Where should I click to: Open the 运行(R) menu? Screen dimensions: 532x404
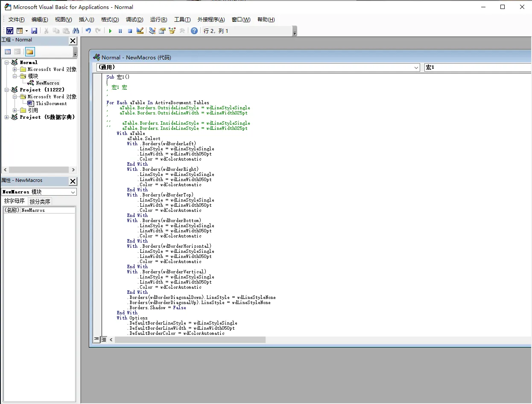click(x=158, y=20)
